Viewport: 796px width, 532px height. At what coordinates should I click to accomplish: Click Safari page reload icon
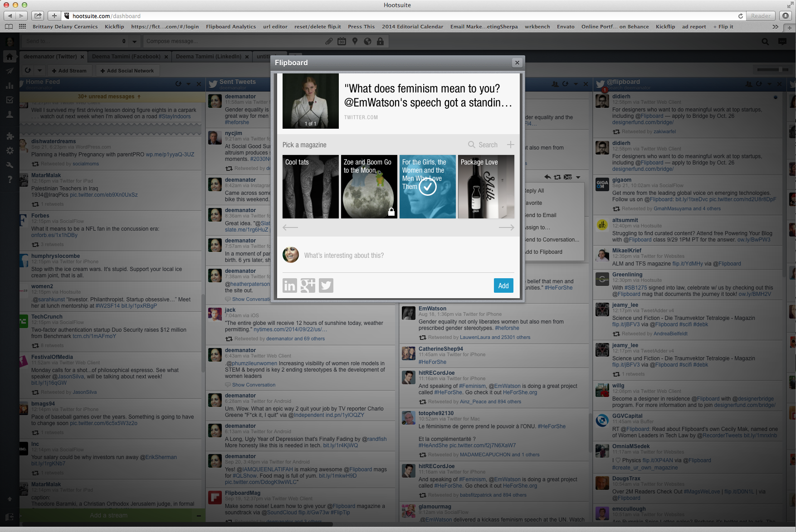click(741, 16)
